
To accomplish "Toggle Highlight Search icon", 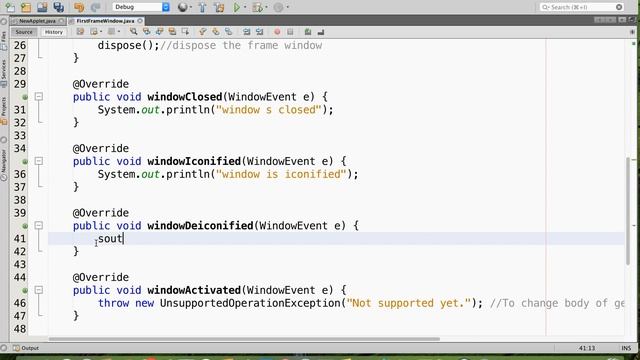I will (x=172, y=32).
